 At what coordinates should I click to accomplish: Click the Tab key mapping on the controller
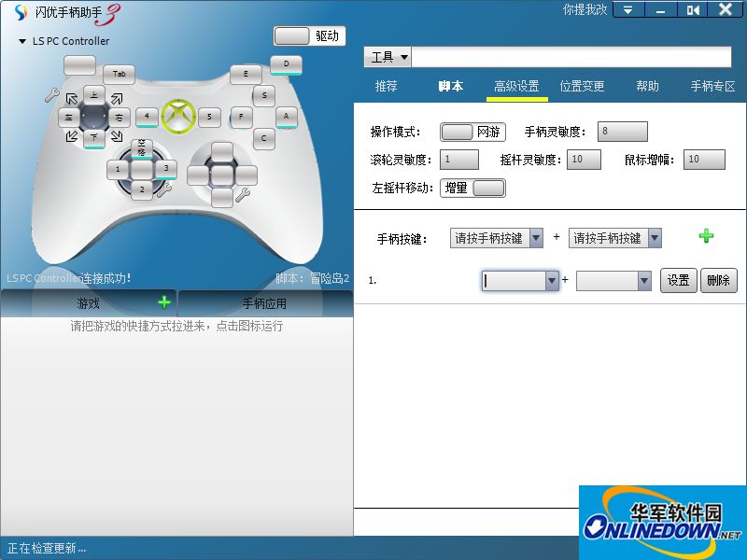[119, 73]
